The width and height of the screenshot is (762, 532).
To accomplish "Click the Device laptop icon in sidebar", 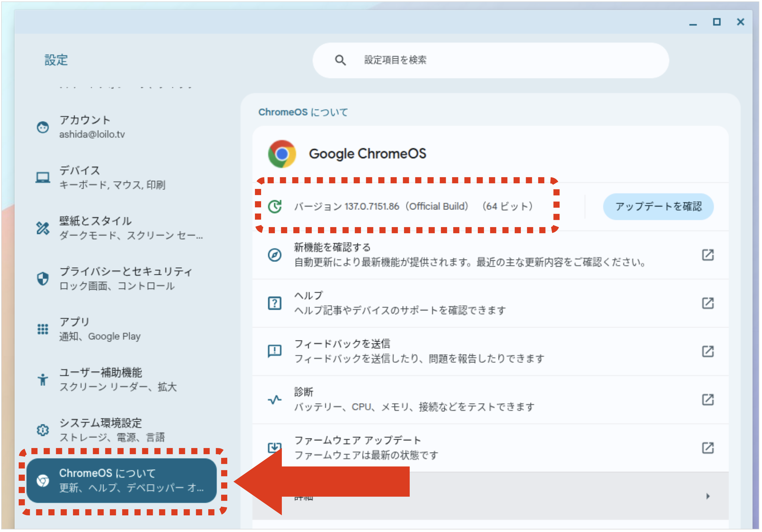I will point(43,178).
